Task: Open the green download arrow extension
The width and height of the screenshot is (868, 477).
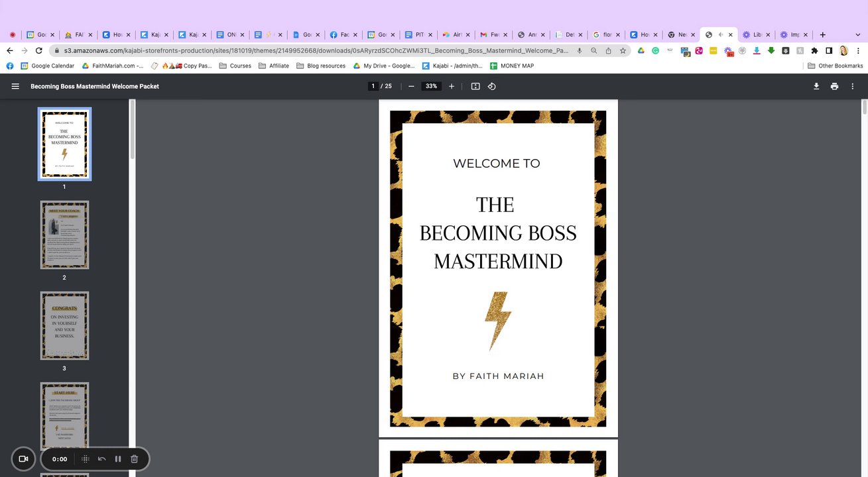Action: [x=771, y=50]
